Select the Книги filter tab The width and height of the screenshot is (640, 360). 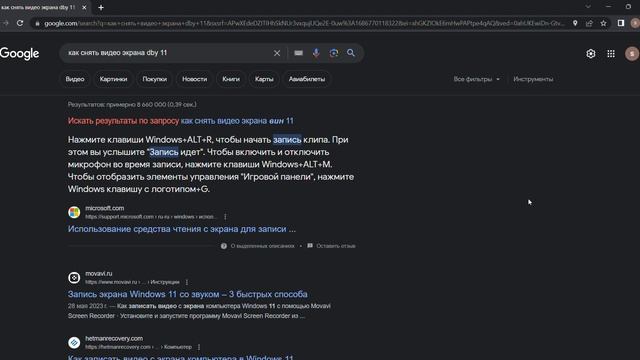coord(231,79)
